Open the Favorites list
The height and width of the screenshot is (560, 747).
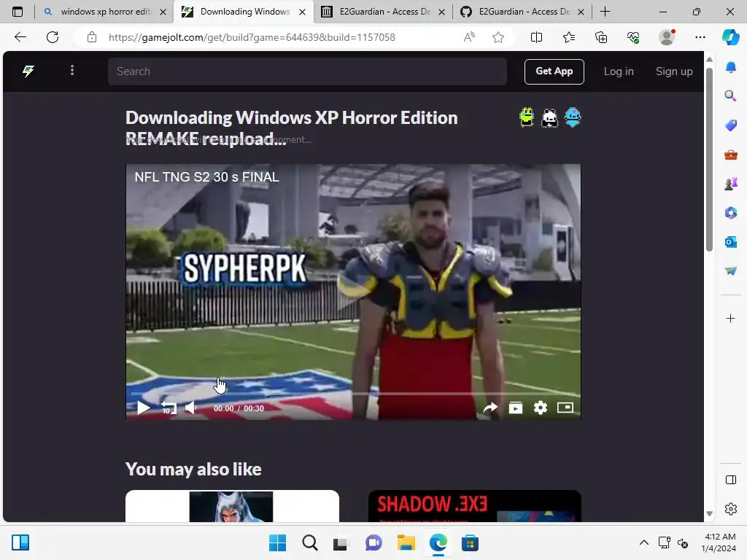(569, 37)
